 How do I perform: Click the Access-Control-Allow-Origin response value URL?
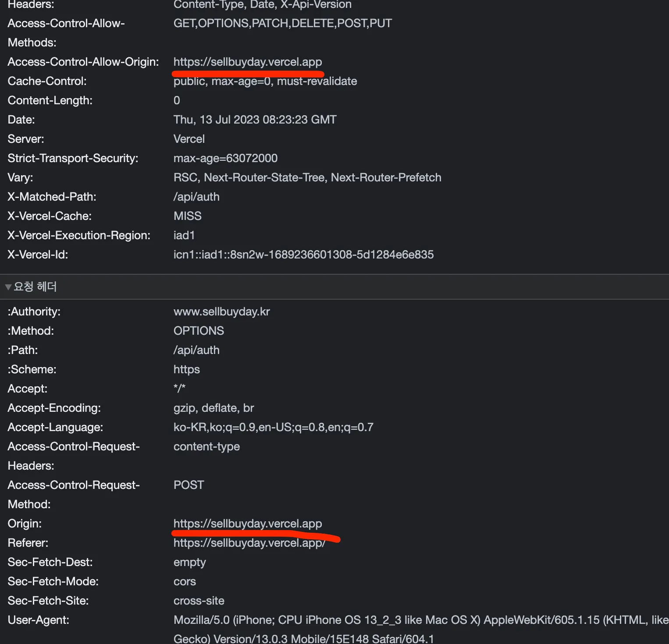click(247, 62)
